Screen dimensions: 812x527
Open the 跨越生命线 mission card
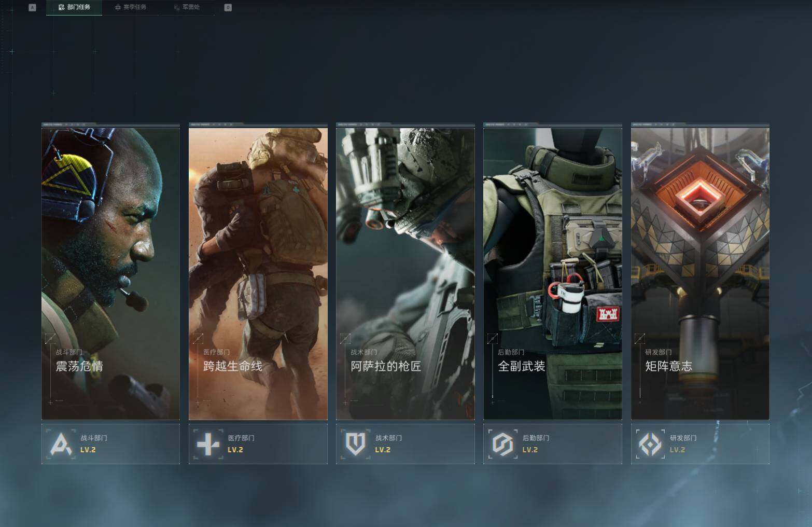coord(258,271)
